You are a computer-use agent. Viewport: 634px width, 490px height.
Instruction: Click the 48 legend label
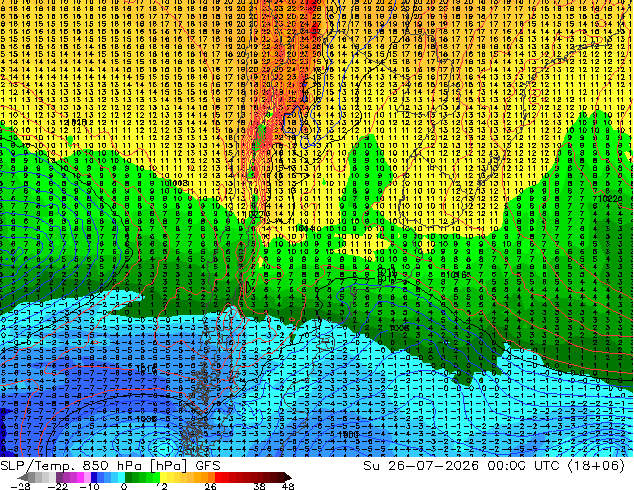coord(288,486)
